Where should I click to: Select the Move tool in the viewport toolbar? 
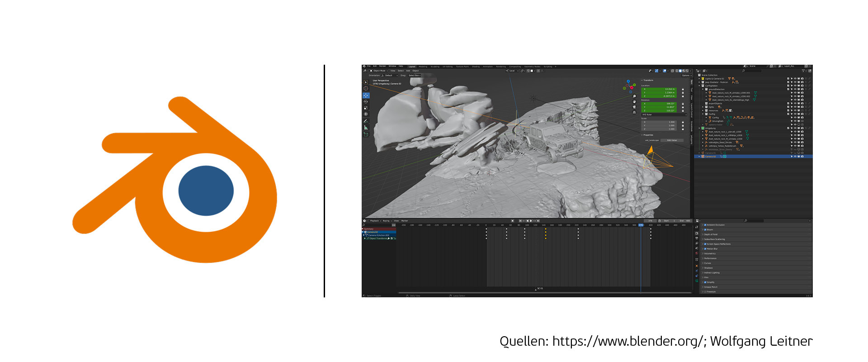[x=366, y=95]
